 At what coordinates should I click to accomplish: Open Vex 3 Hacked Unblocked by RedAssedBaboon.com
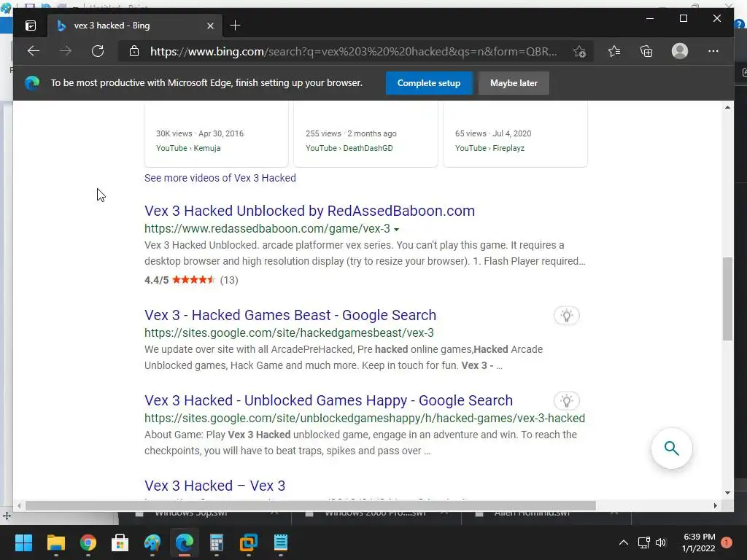point(309,211)
